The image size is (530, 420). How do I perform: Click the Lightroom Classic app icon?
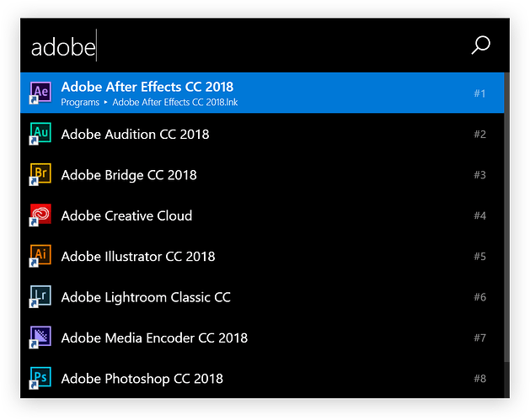[40, 297]
